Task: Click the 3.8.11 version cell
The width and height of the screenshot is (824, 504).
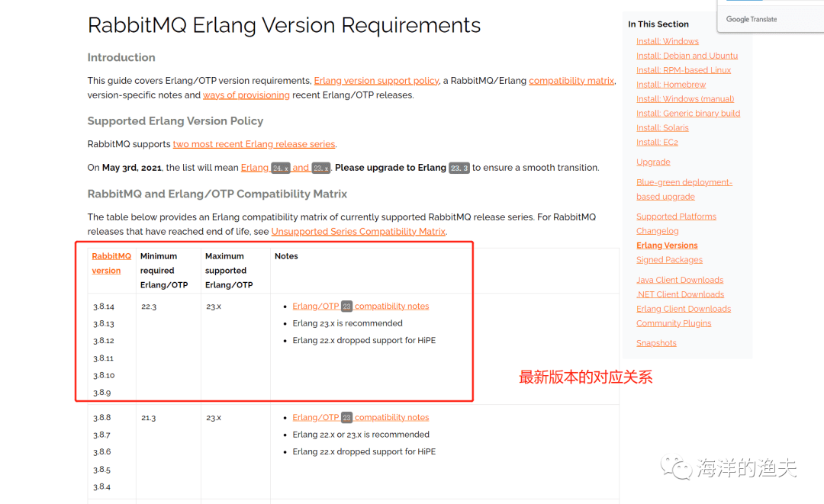Action: (x=104, y=358)
